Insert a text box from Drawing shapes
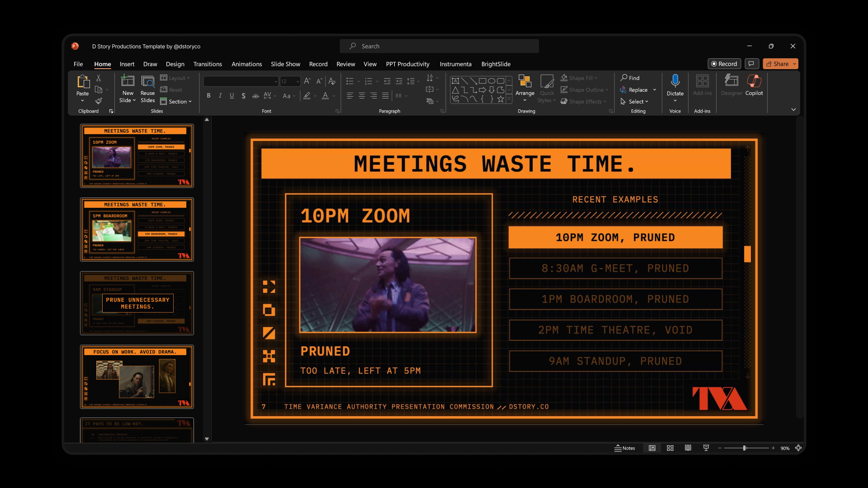This screenshot has height=488, width=868. (455, 80)
